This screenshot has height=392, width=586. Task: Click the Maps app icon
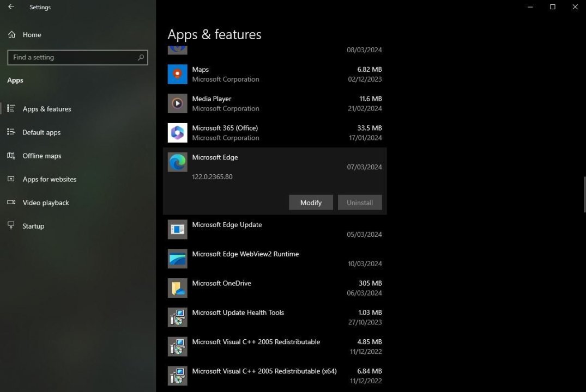click(x=177, y=74)
